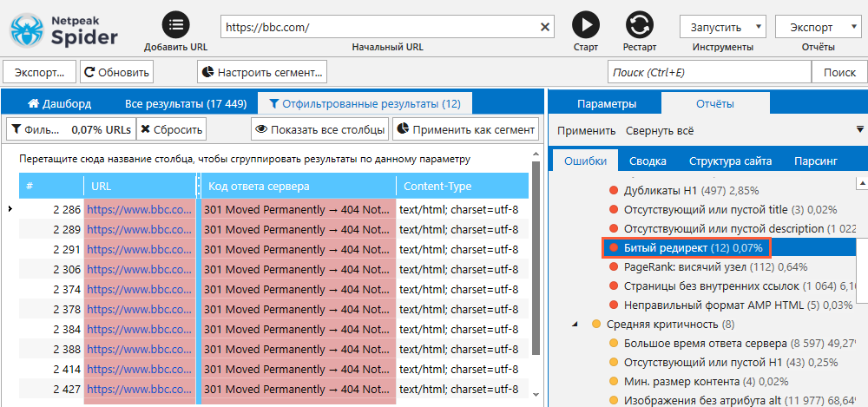Click the Netpeak Spider logo
The width and height of the screenshot is (868, 407).
(x=64, y=30)
